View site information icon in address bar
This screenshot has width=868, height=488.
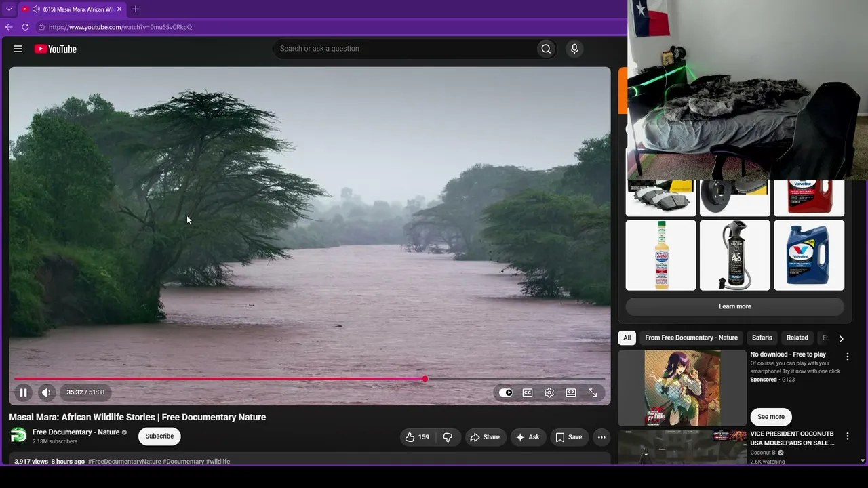click(x=41, y=27)
